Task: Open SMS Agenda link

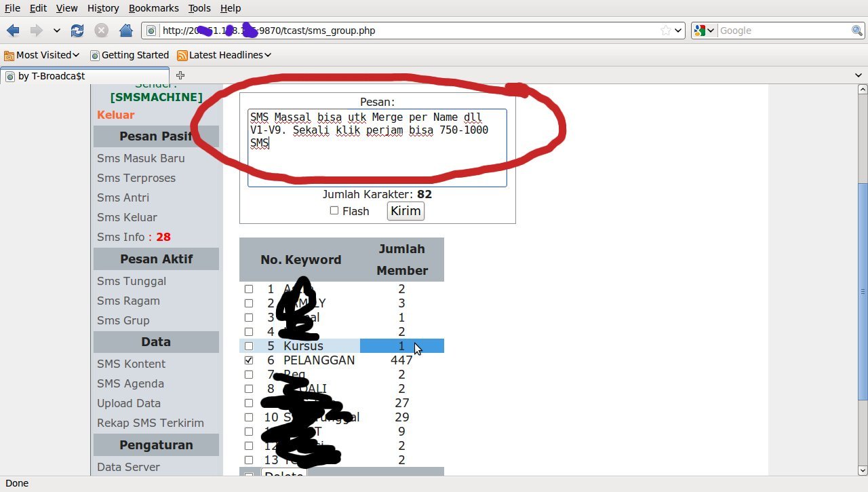Action: pos(131,383)
